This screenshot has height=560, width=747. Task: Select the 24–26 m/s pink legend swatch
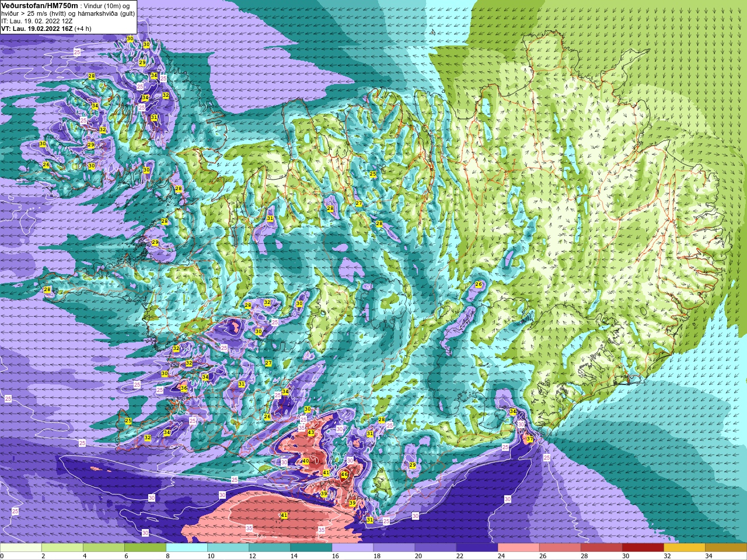click(518, 548)
